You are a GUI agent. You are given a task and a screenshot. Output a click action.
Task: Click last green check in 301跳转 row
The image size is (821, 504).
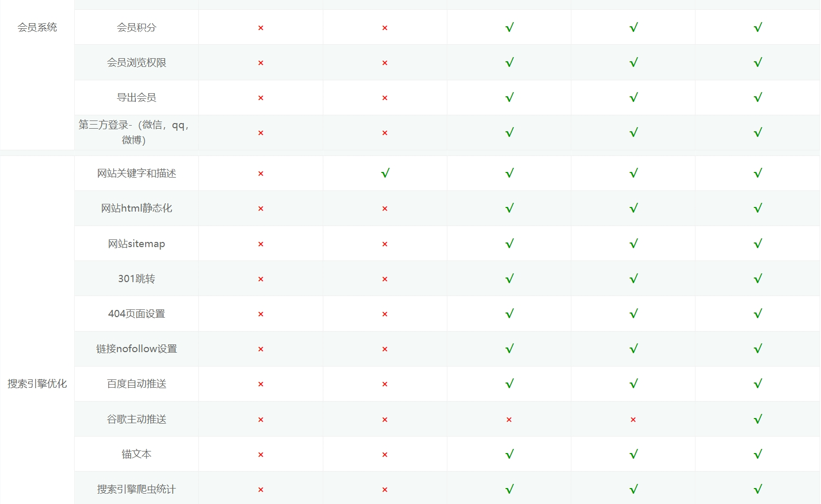pyautogui.click(x=758, y=279)
